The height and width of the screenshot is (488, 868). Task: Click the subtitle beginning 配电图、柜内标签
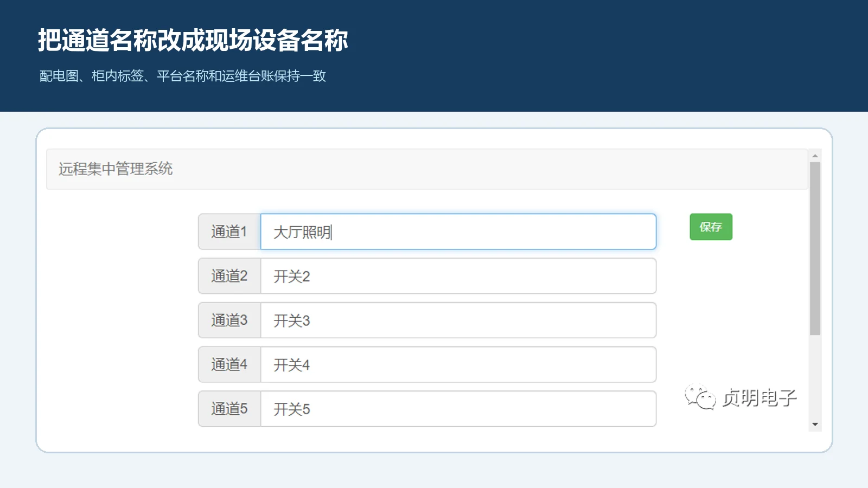[183, 76]
